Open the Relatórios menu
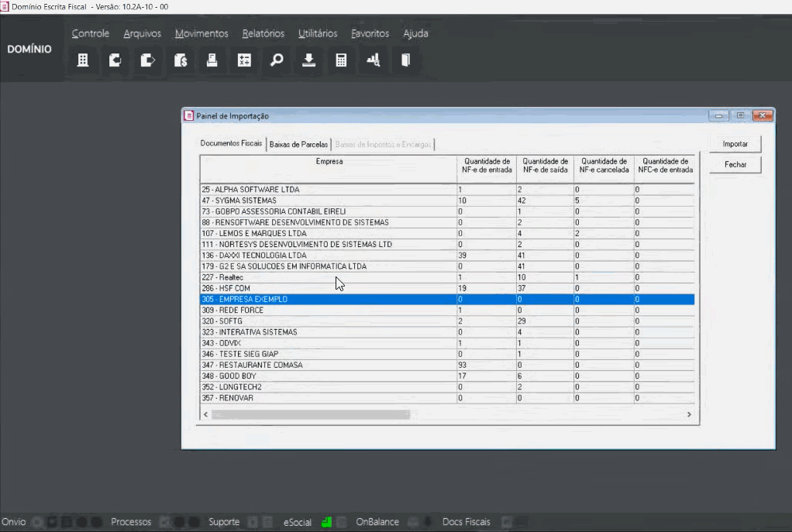This screenshot has height=532, width=792. coord(263,33)
